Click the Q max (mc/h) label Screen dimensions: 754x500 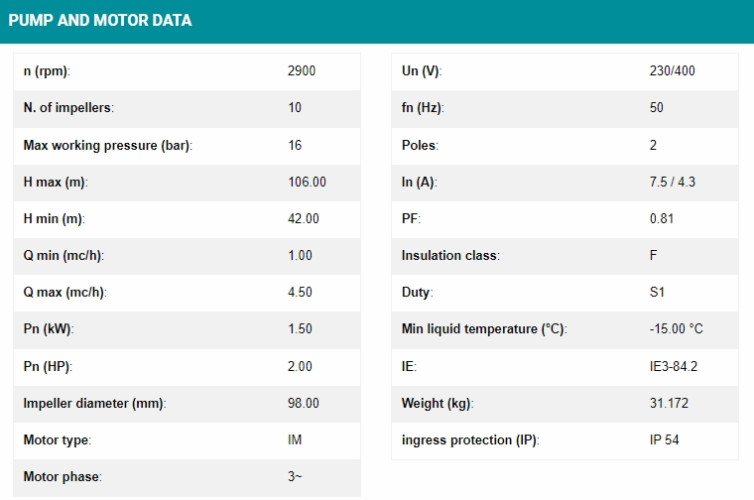[65, 292]
